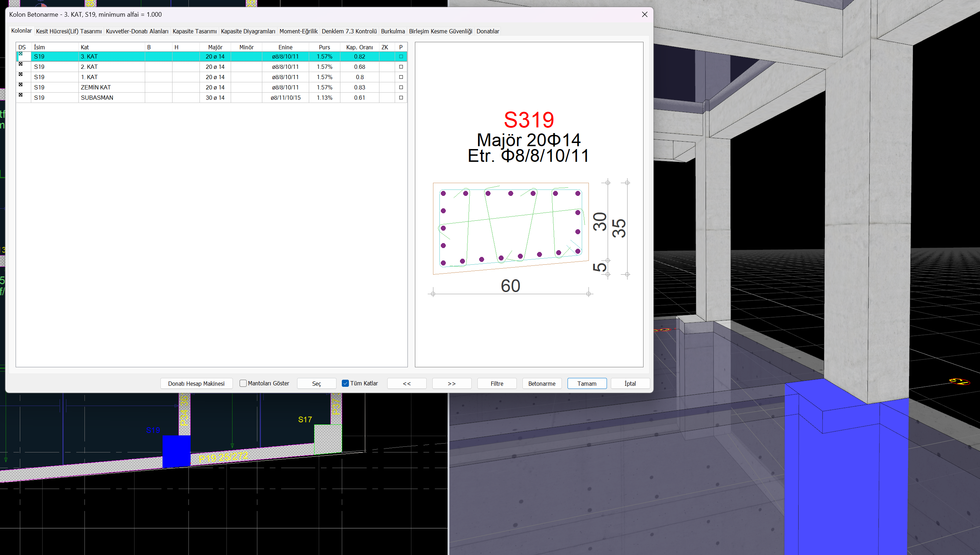Cancel with the İptal button

point(630,384)
